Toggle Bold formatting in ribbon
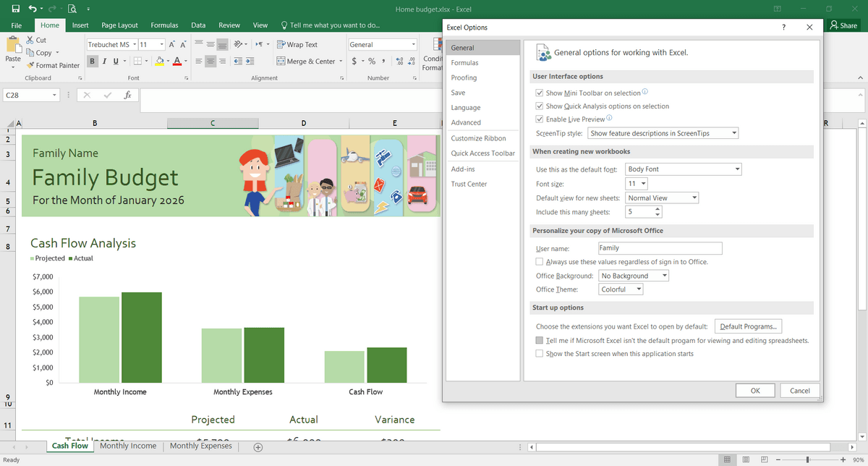Screen dimensions: 868x466 coord(93,62)
